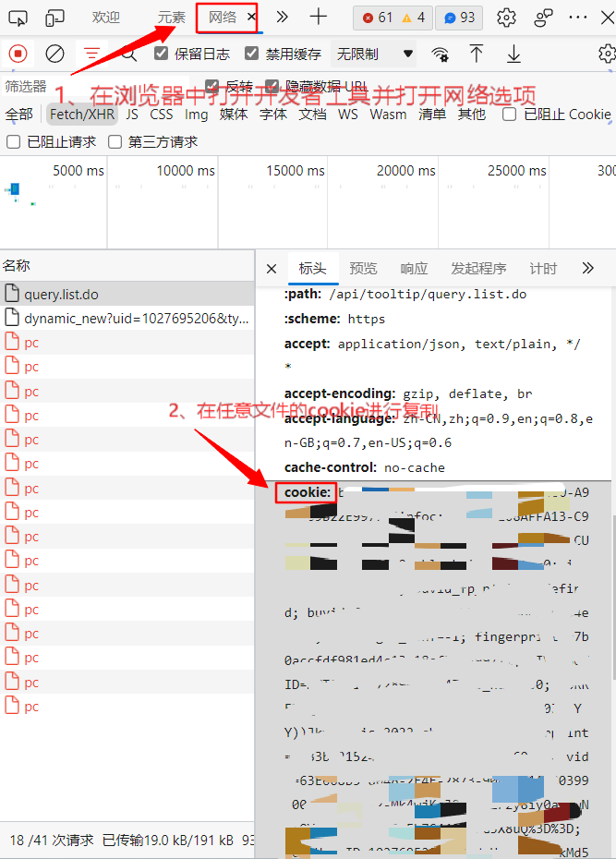The height and width of the screenshot is (859, 616).
Task: Toggle 禁用缓存 checkbox
Action: 251,54
